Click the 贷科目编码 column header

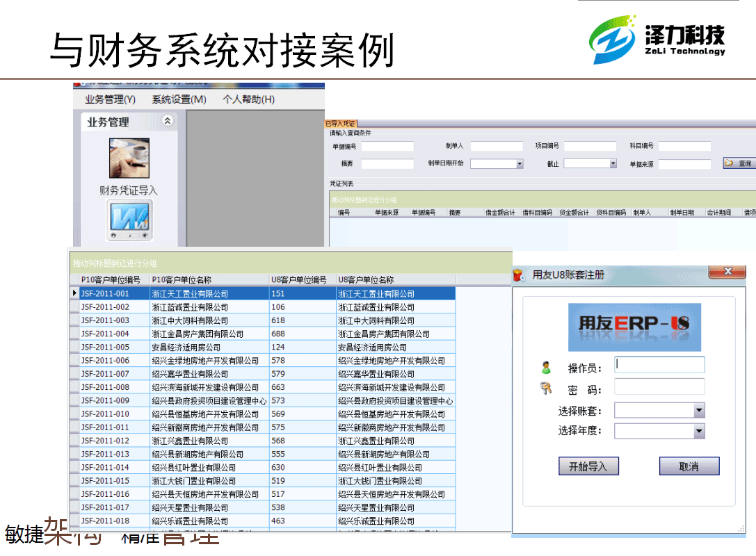(x=611, y=213)
